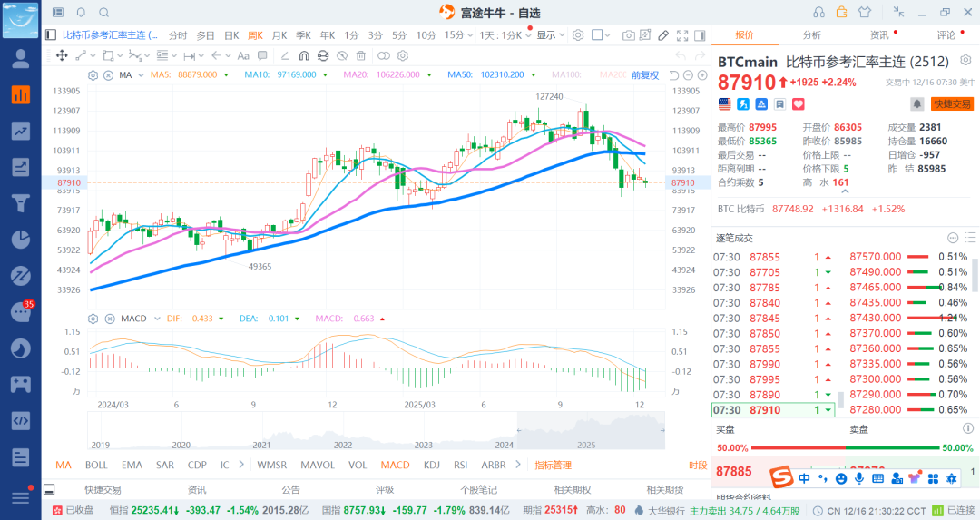Select the BOLL indicator

point(96,465)
